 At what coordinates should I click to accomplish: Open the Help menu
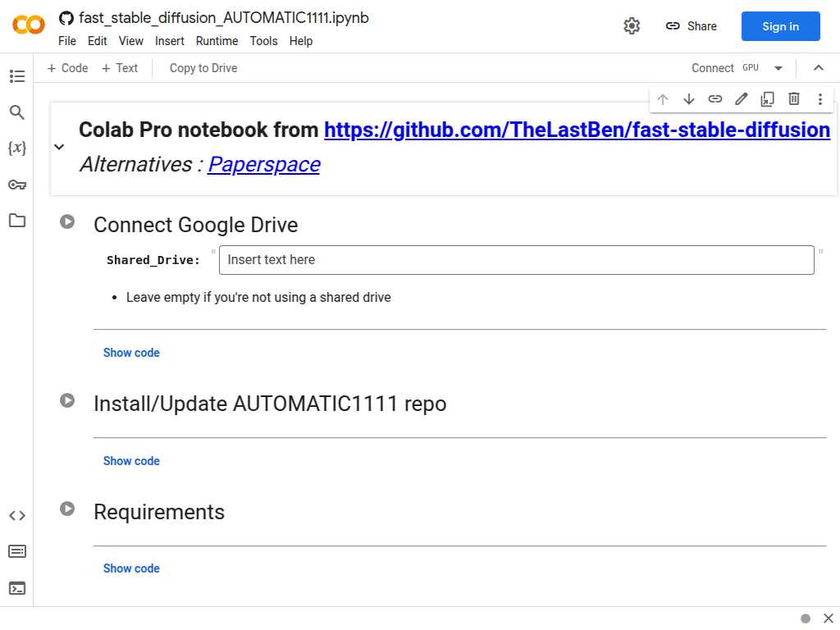tap(300, 41)
